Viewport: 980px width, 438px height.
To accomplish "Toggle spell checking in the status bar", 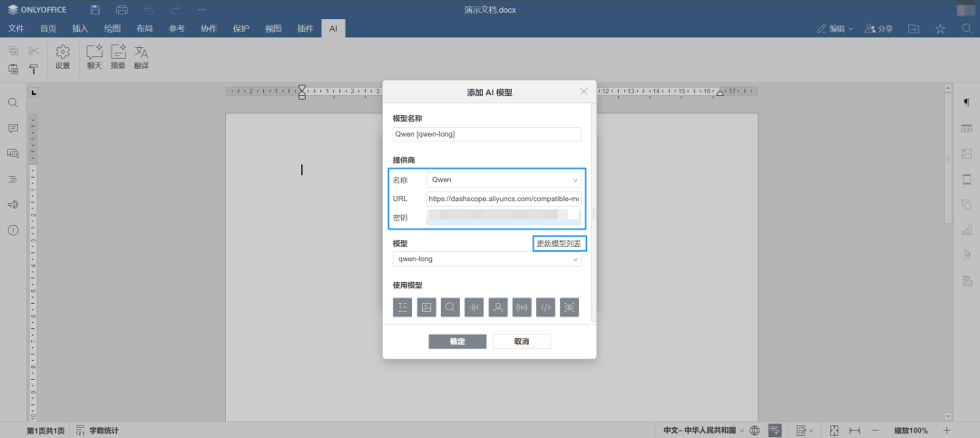I will (774, 430).
